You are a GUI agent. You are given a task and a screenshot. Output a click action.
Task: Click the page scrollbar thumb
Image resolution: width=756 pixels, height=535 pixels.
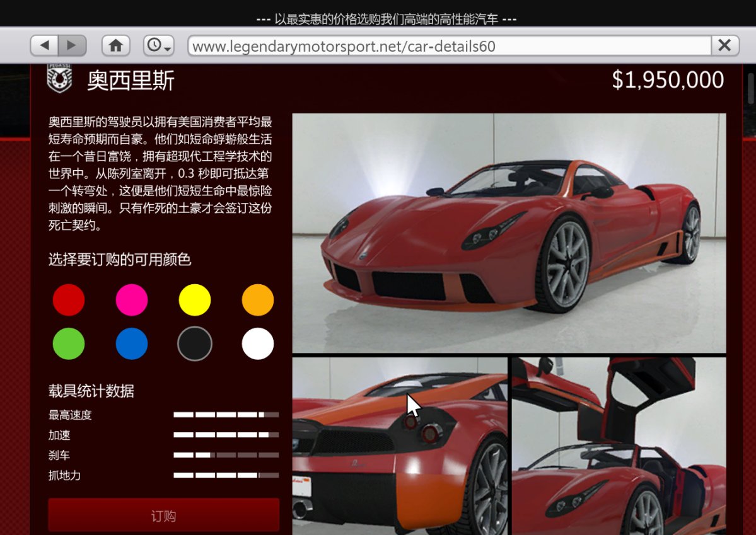click(x=751, y=88)
